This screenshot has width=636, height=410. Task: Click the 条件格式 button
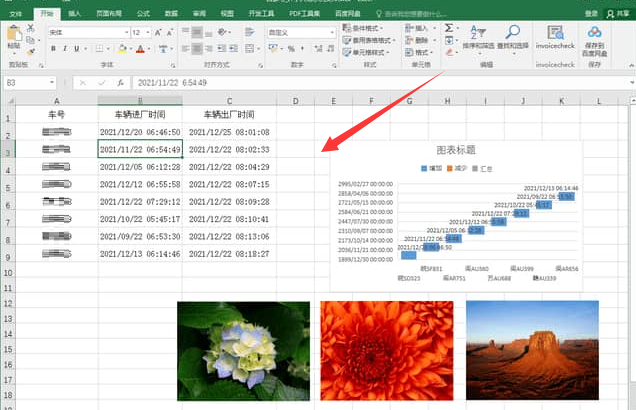click(373, 28)
